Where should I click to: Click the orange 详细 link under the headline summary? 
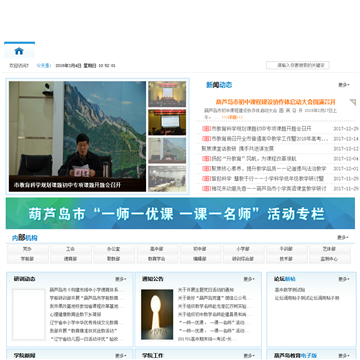[232, 117]
